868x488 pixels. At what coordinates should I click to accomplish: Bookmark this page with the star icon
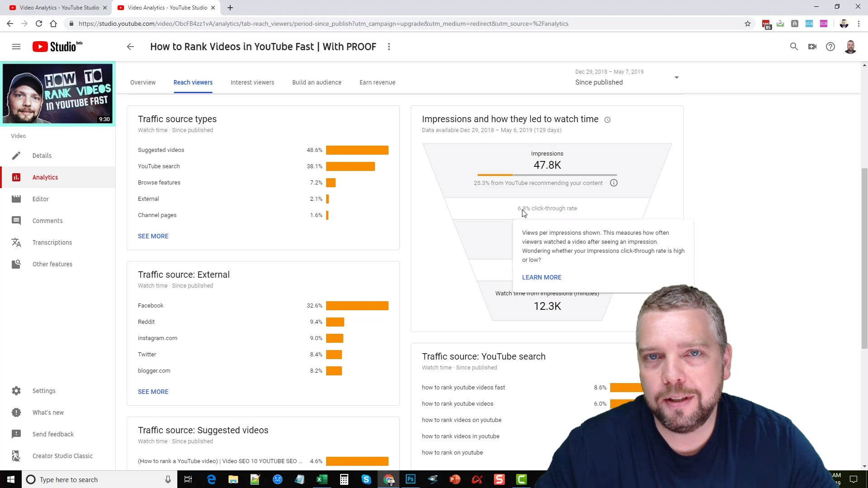(x=748, y=24)
